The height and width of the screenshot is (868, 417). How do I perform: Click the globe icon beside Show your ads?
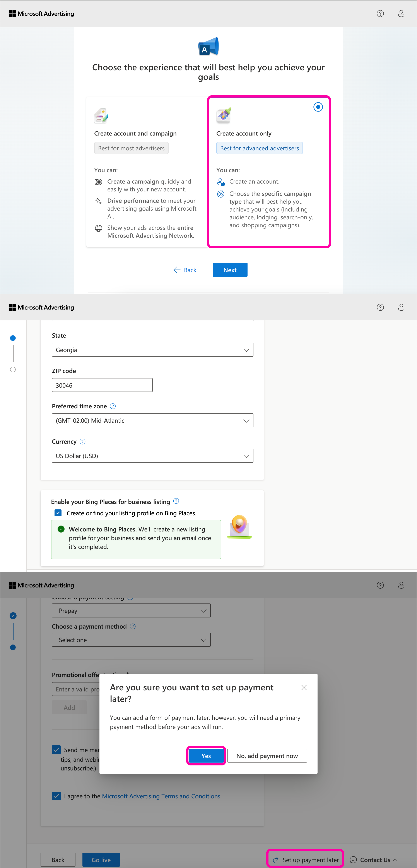(98, 228)
